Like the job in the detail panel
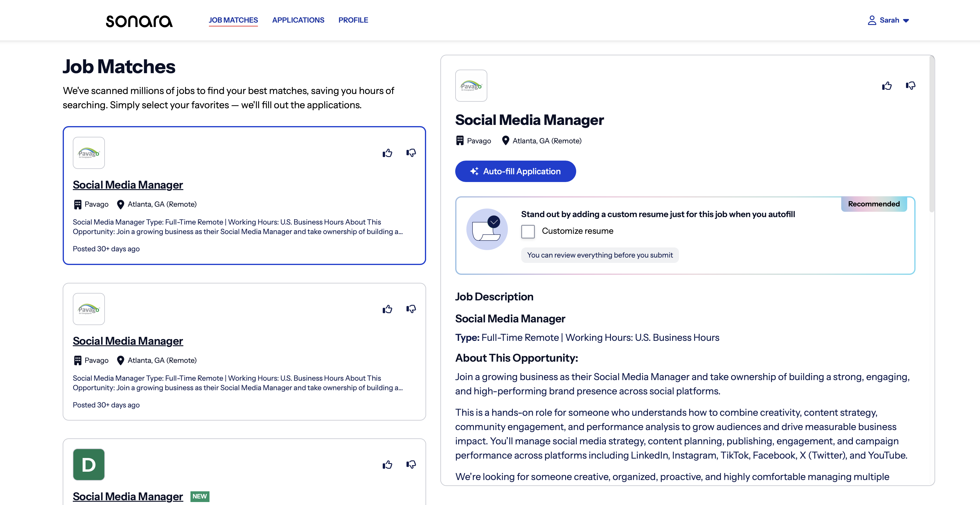Viewport: 980px width, 505px height. pos(887,86)
